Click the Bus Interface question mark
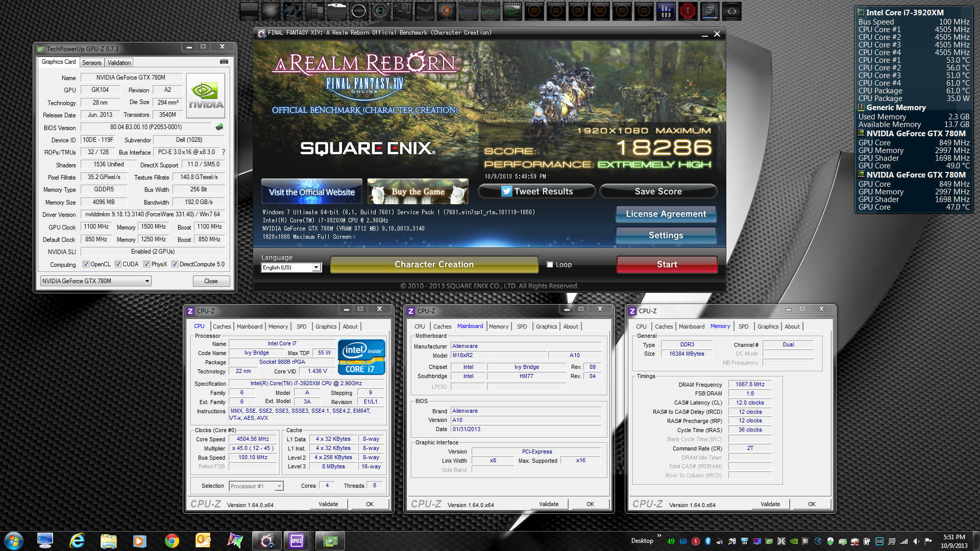The image size is (980, 551). tap(224, 152)
